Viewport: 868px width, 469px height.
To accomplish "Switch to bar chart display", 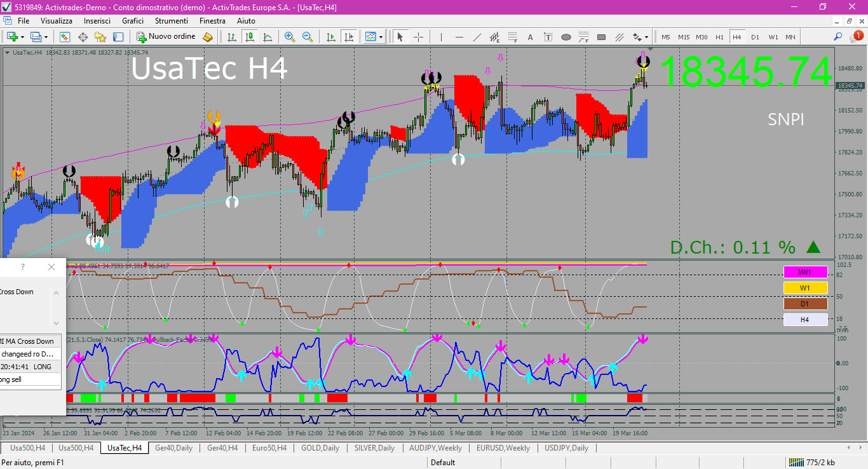I will [233, 37].
